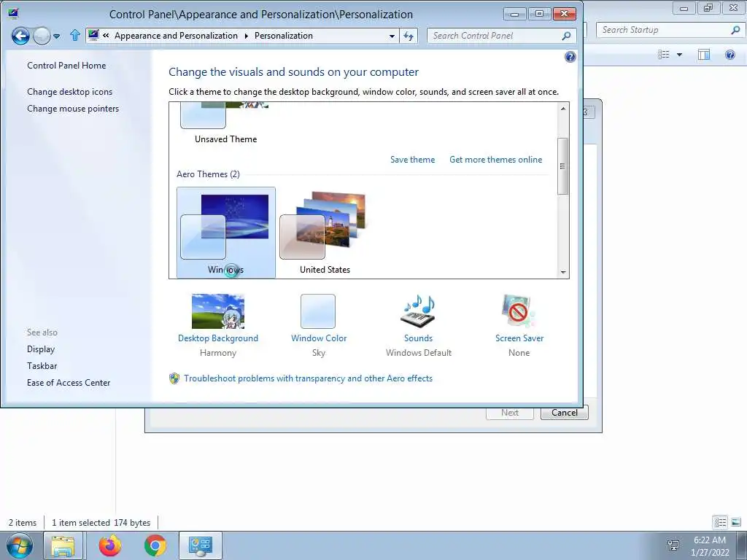Focus Search Startup field in Explorer window
The image size is (747, 560).
click(x=670, y=30)
